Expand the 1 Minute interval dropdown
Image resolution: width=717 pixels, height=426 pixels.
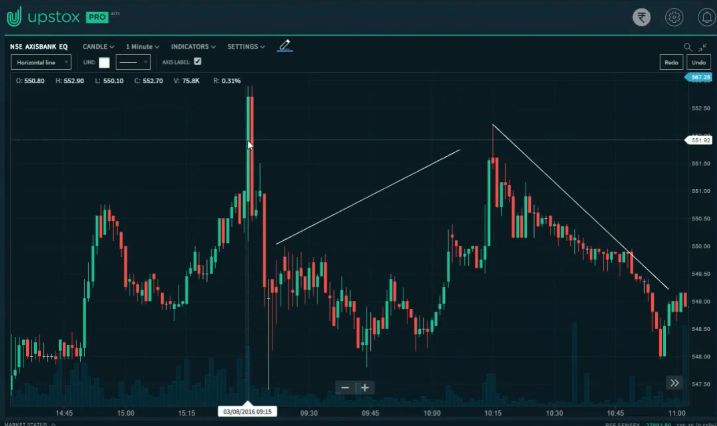143,46
